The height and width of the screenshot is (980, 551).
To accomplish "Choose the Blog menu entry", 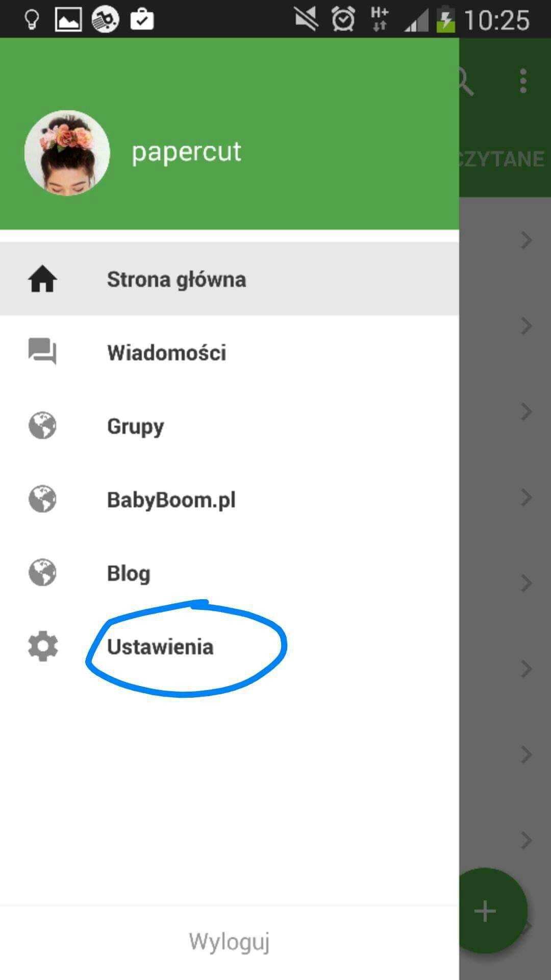I will tap(230, 573).
